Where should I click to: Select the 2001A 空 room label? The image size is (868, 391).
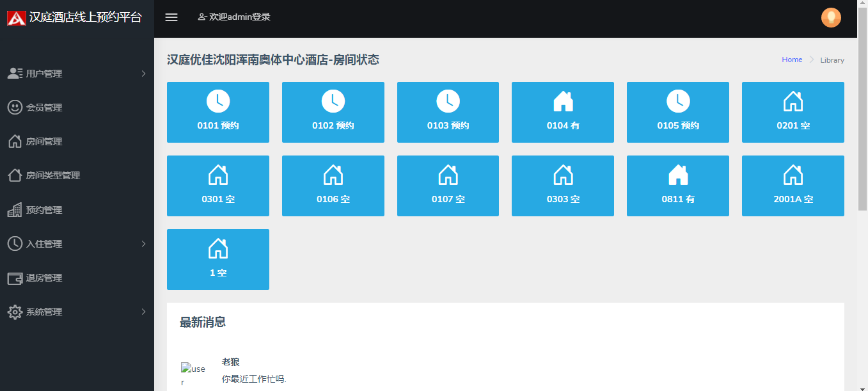point(793,199)
